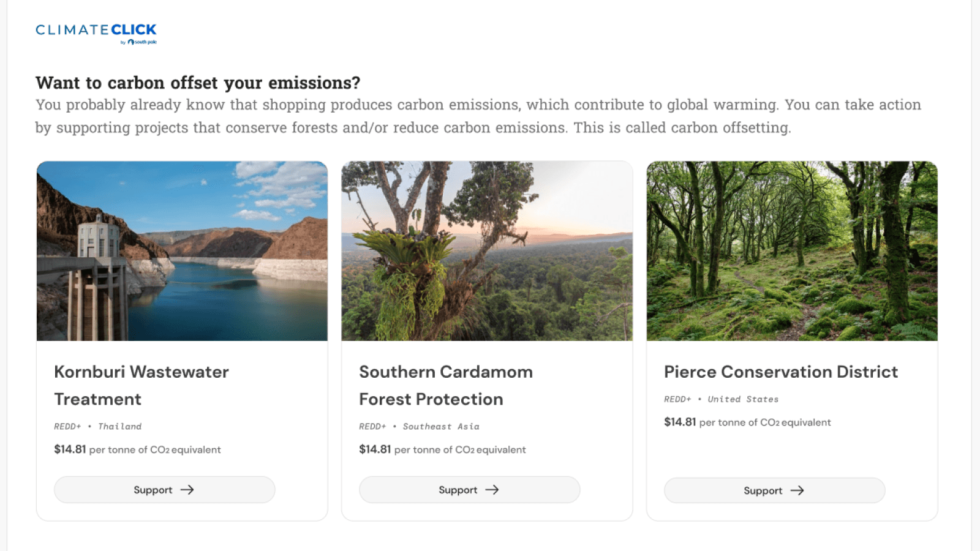
Task: Click the arrow icon in Kornburi Support button
Action: [x=187, y=490]
